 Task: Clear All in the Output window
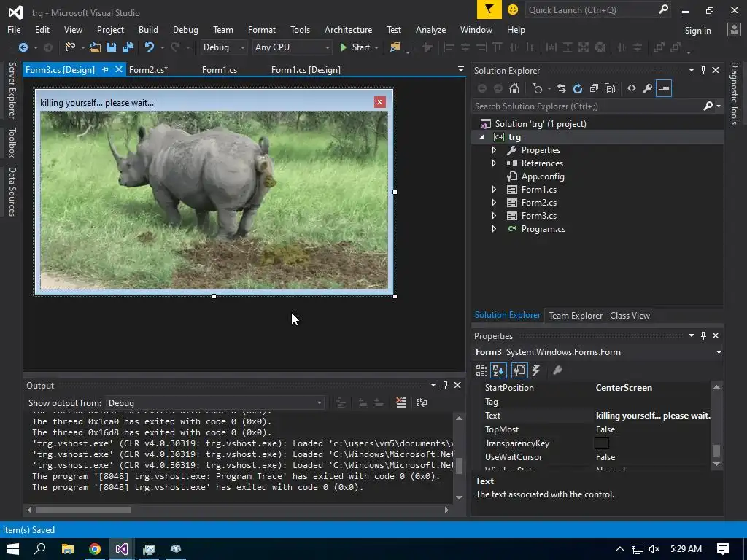[401, 402]
